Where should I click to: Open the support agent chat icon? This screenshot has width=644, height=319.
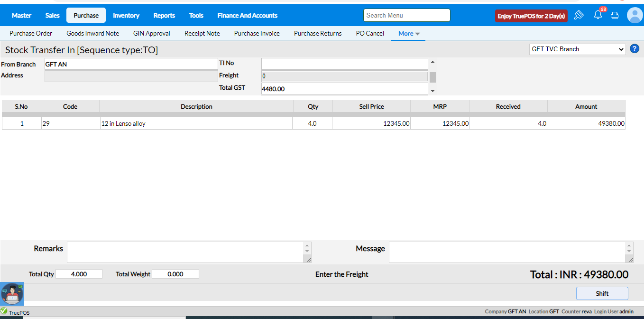click(x=12, y=294)
